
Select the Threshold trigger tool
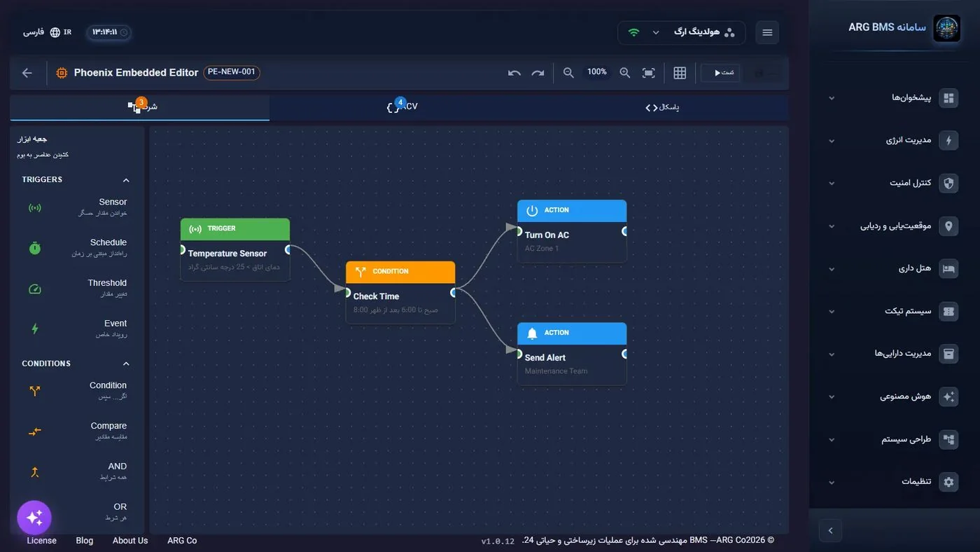(77, 289)
